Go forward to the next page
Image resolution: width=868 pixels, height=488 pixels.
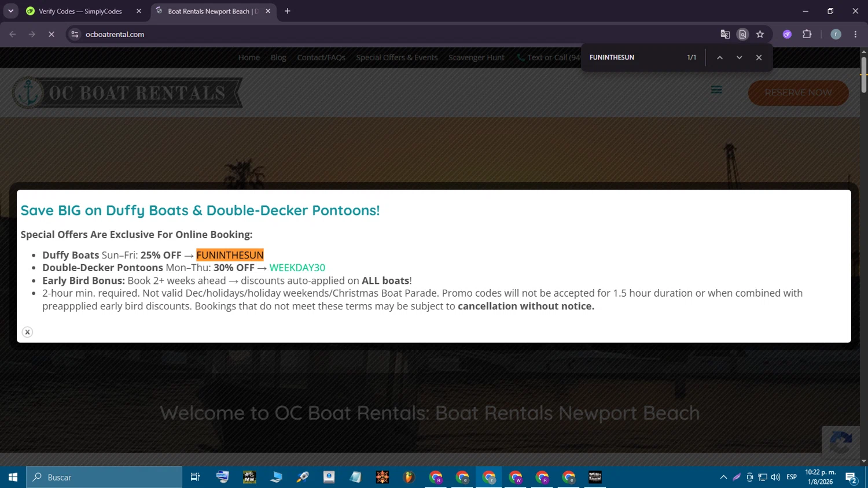click(32, 34)
